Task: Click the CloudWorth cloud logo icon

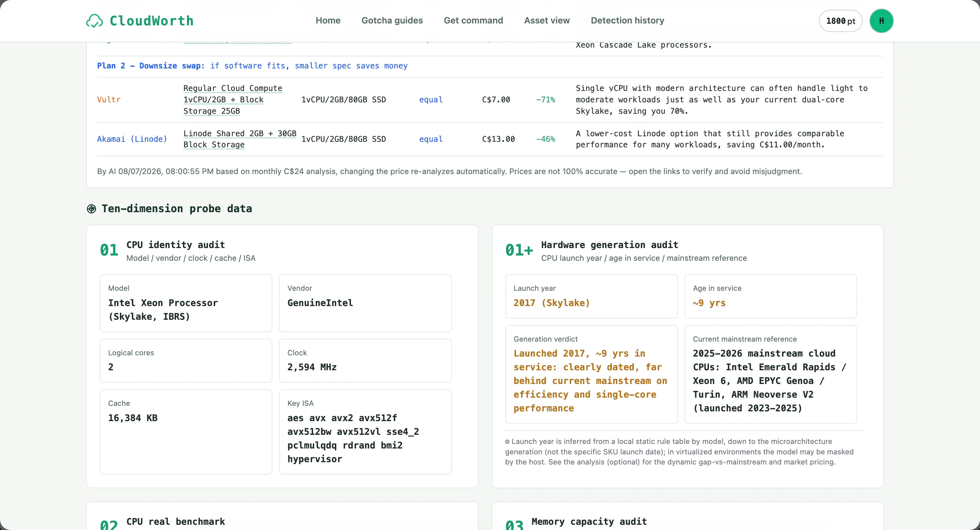Action: (x=94, y=21)
